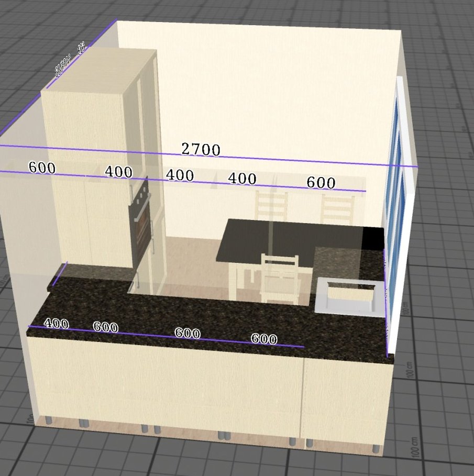Image resolution: width=474 pixels, height=476 pixels.
Task: Select the dark dining table top
Action: coord(267,237)
